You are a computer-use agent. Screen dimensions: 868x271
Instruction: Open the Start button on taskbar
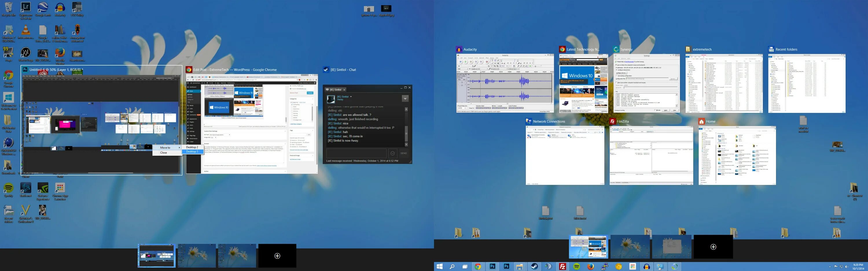(439, 267)
